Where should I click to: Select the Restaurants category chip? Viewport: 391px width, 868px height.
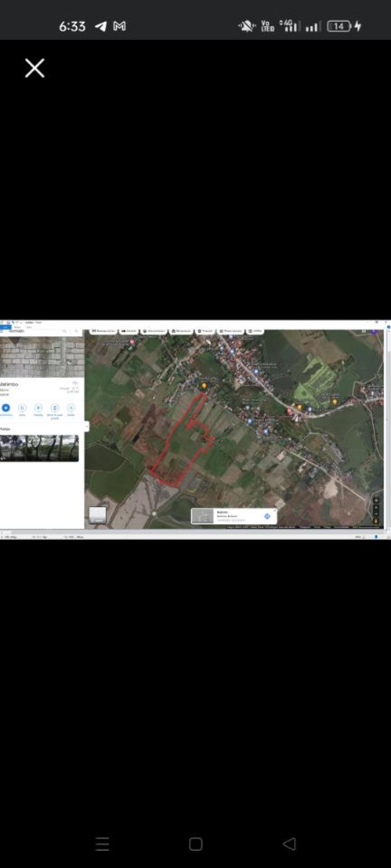point(103,331)
